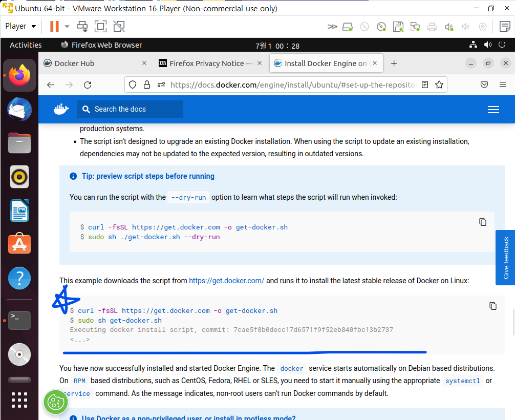Screen dimensions: 515x420
Task: Open cookie preferences button
Action: click(x=56, y=402)
